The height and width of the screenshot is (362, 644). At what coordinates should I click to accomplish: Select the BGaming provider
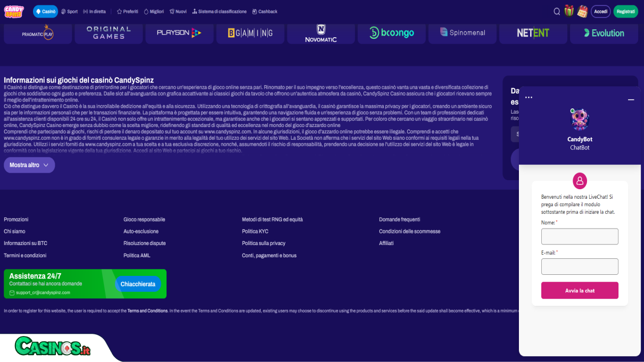250,33
